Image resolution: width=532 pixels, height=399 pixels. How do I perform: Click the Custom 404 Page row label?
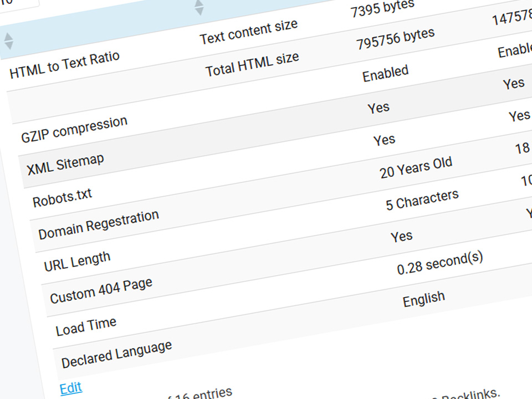point(101,290)
